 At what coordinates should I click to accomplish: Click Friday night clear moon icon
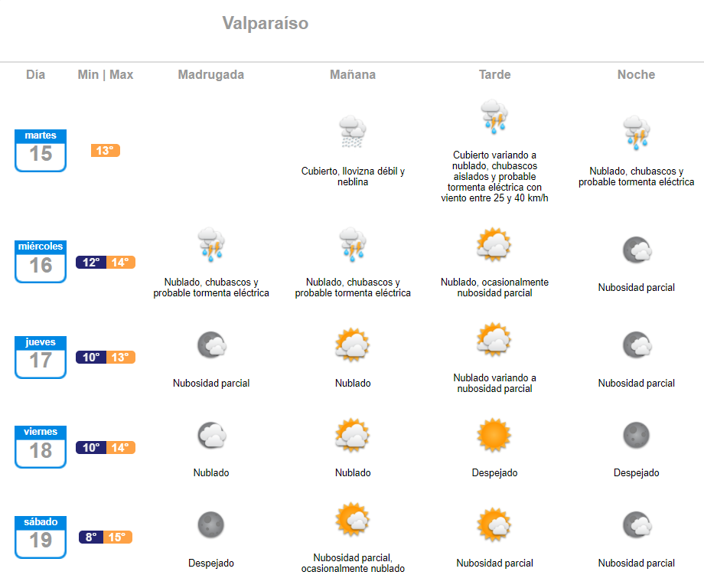point(636,435)
